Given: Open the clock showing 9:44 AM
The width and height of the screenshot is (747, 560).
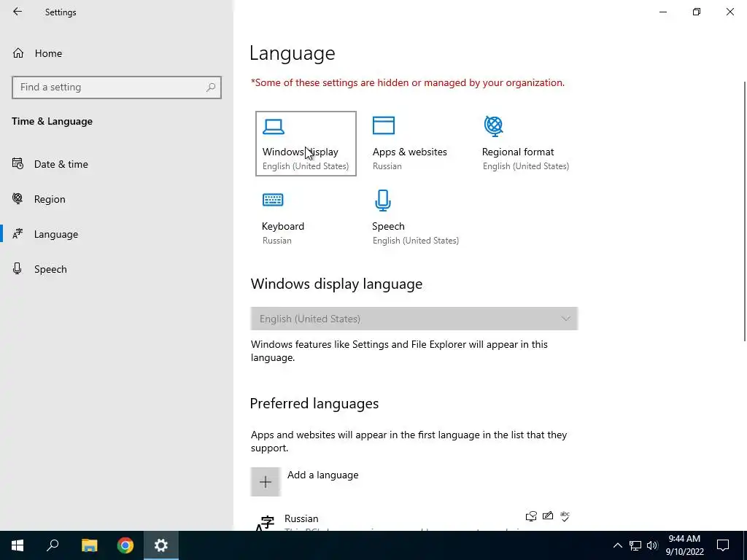Looking at the screenshot, I should coord(684,545).
